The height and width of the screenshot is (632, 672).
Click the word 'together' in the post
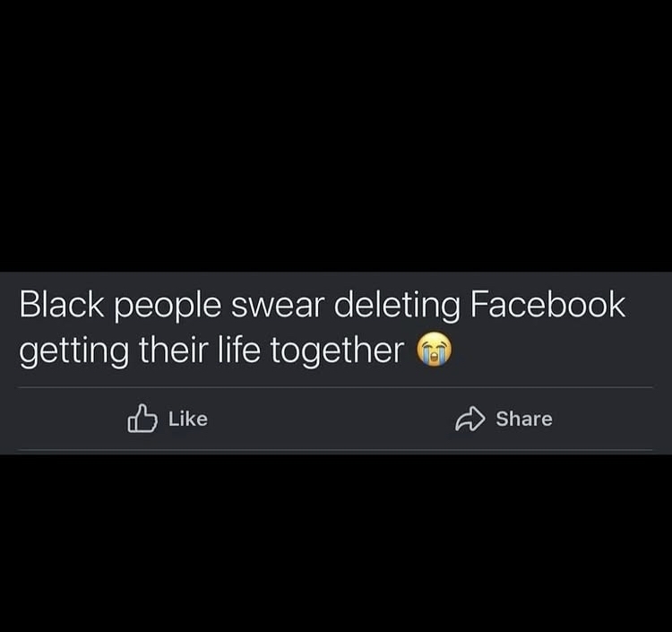tap(337, 351)
